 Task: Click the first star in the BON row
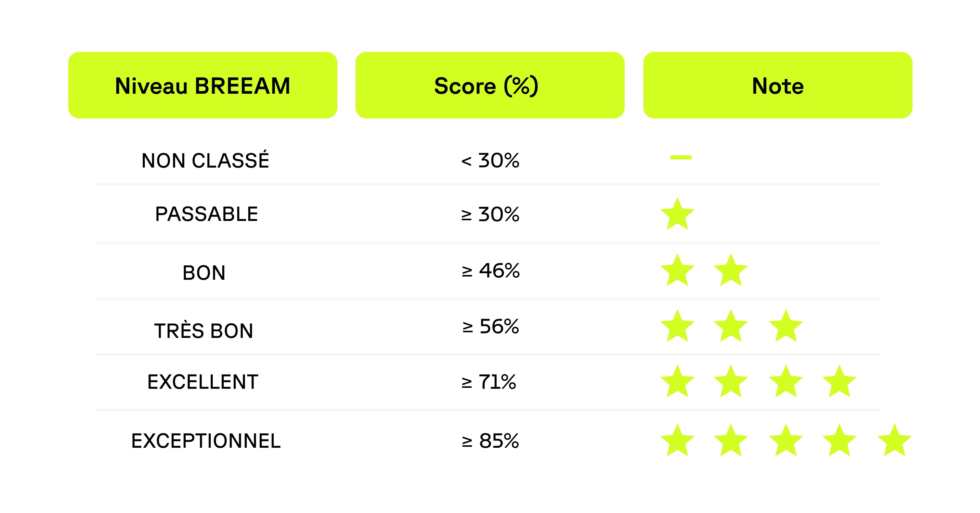tap(677, 271)
